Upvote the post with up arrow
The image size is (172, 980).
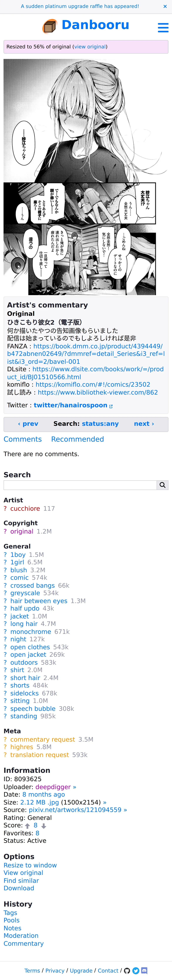click(27, 826)
